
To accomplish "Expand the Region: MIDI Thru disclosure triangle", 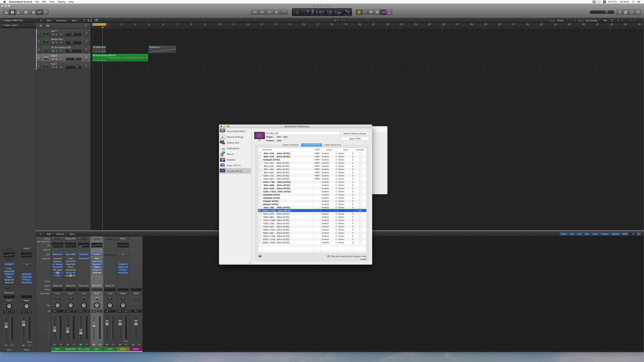I will 3,20.
